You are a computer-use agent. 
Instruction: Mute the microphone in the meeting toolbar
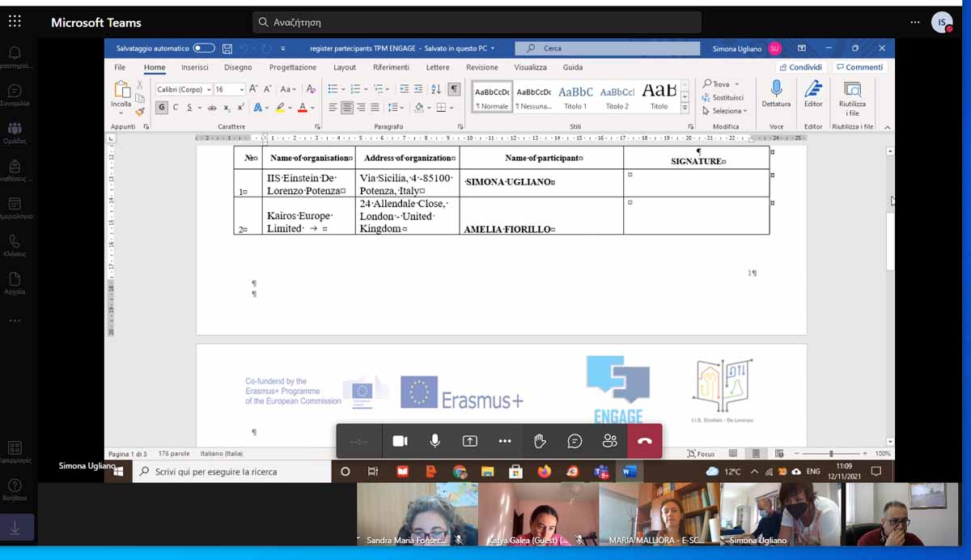tap(435, 441)
